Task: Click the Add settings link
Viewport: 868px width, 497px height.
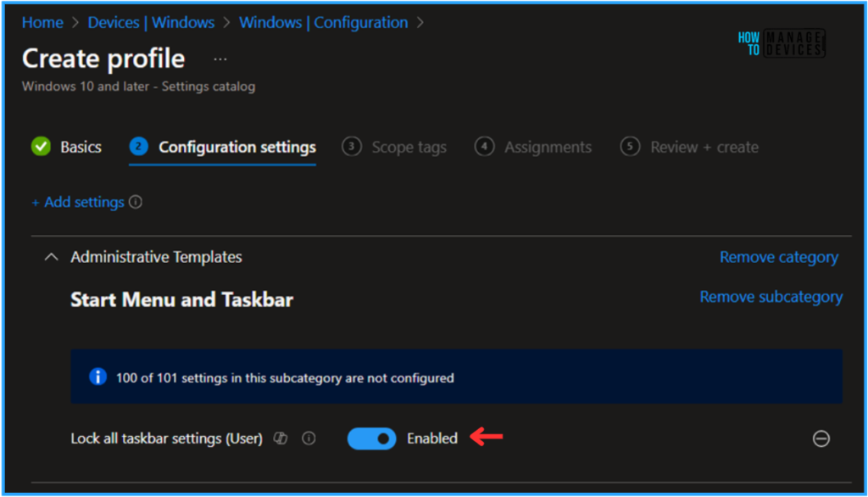Action: tap(78, 202)
